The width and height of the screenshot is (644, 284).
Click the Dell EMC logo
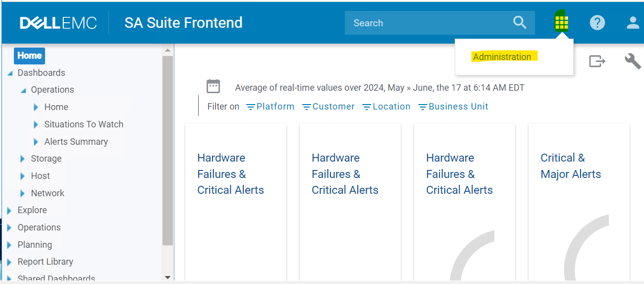click(58, 23)
